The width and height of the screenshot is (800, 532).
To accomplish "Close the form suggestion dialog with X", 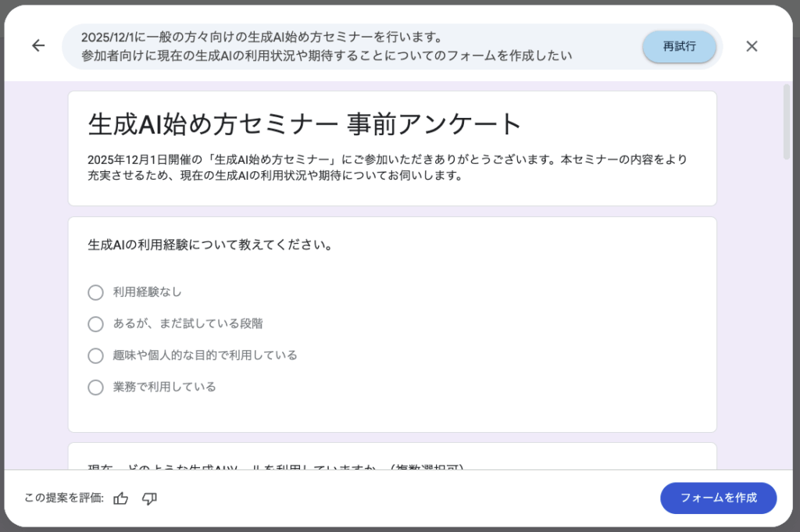I will (x=752, y=46).
